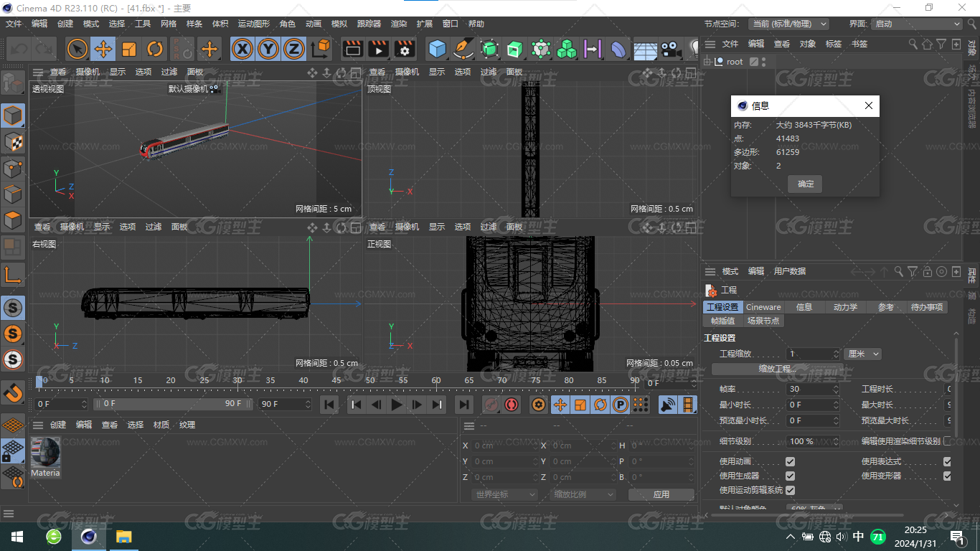Image resolution: width=980 pixels, height=551 pixels.
Task: Toggle timeline sound playback speaker icon
Action: click(668, 405)
